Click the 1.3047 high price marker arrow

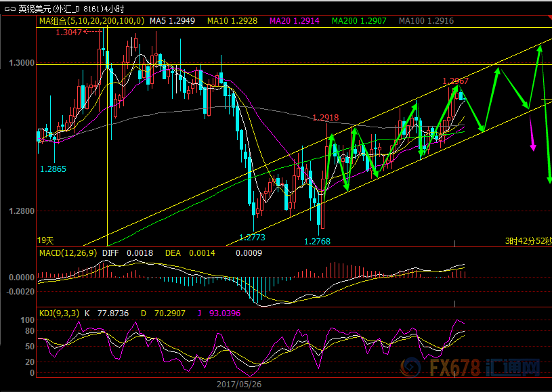click(93, 32)
